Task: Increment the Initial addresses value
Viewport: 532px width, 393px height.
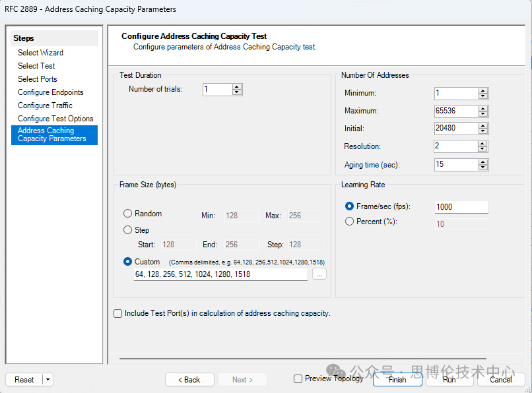Action: pyautogui.click(x=483, y=126)
